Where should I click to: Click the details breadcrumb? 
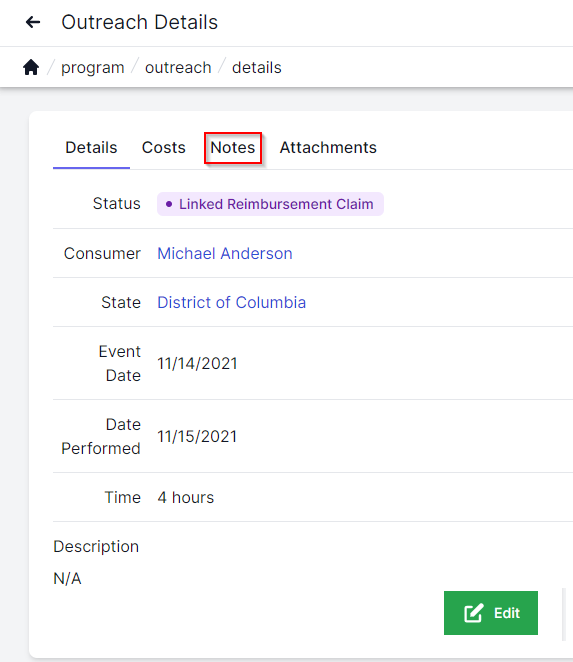pyautogui.click(x=256, y=68)
